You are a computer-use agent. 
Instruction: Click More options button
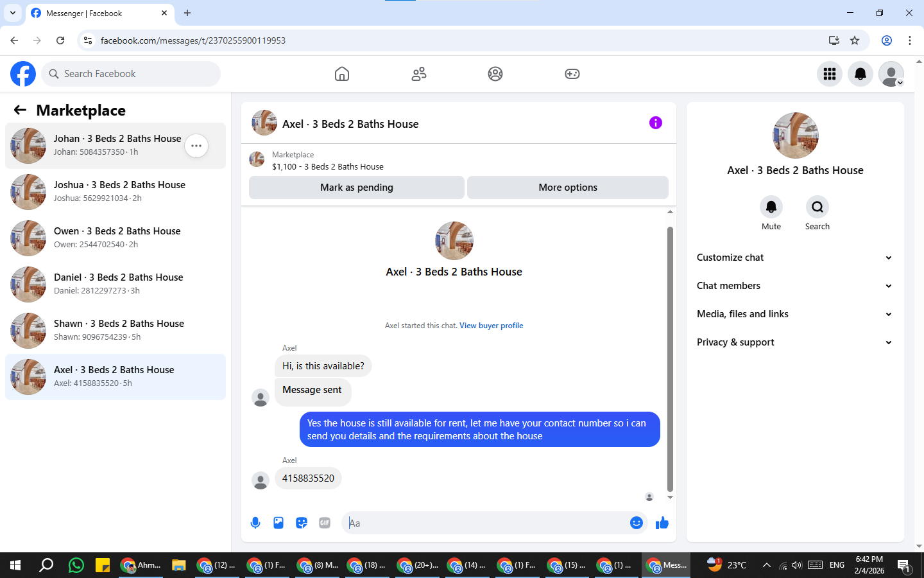click(x=568, y=188)
